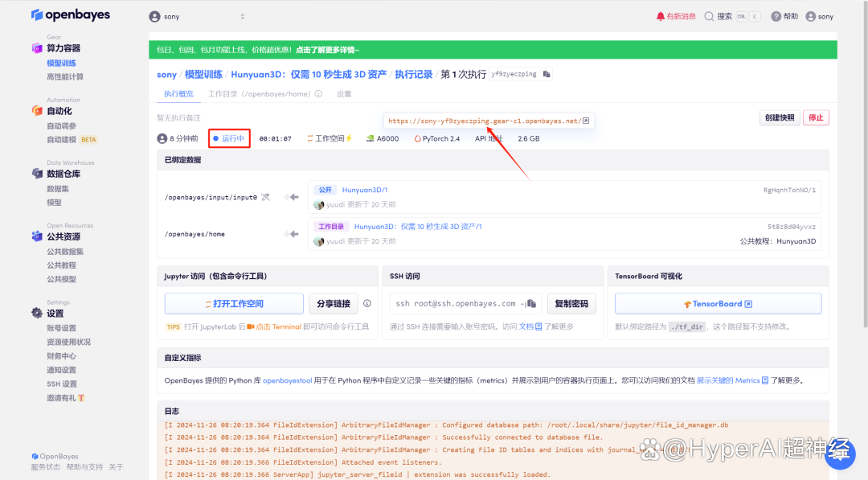
Task: Click yuudi avatar in Hunyuan3D/1 row
Action: pos(319,205)
